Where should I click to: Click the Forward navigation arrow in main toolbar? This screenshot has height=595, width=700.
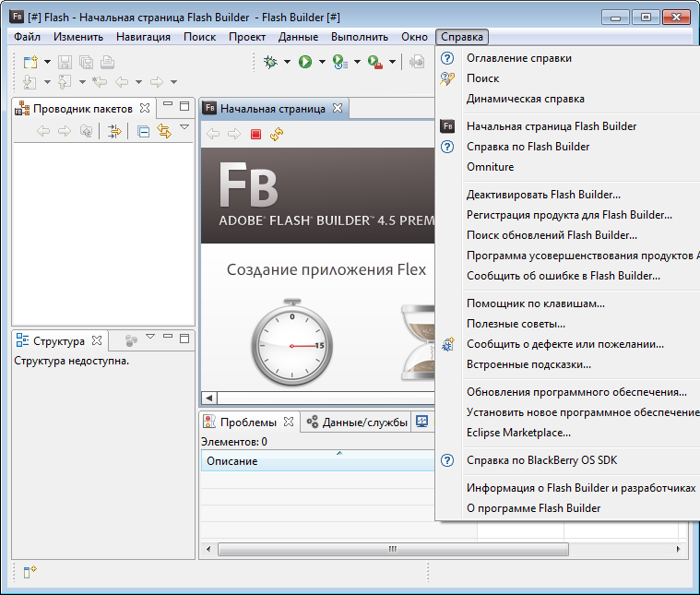(x=157, y=82)
